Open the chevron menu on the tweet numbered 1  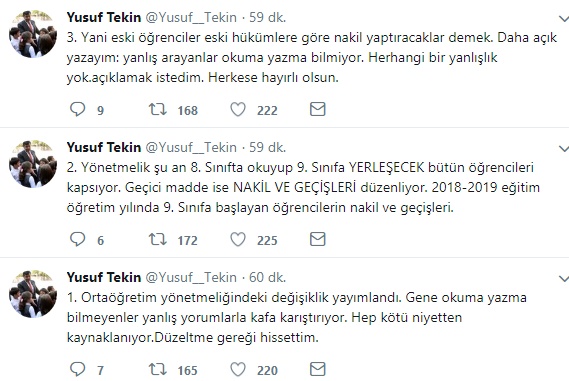coord(564,278)
